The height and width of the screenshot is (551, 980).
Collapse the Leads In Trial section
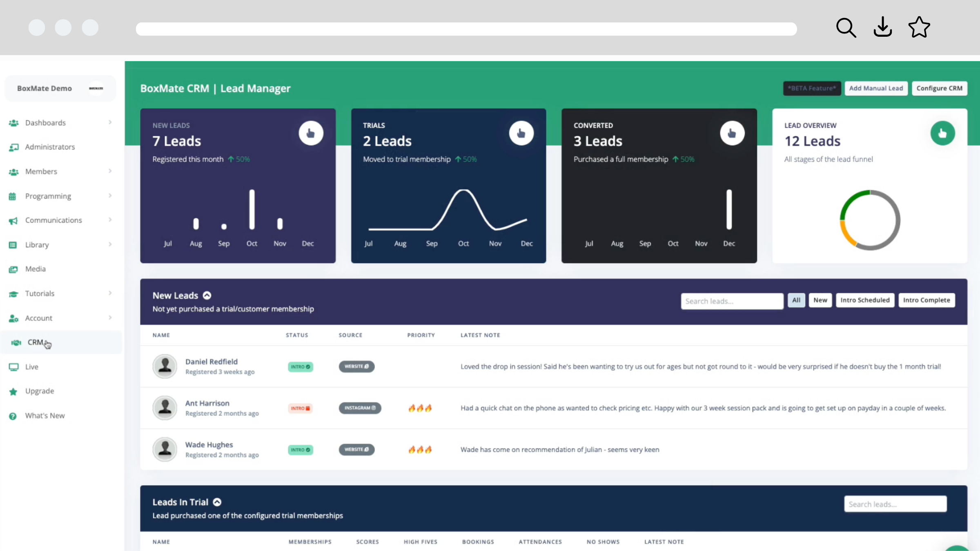217,502
